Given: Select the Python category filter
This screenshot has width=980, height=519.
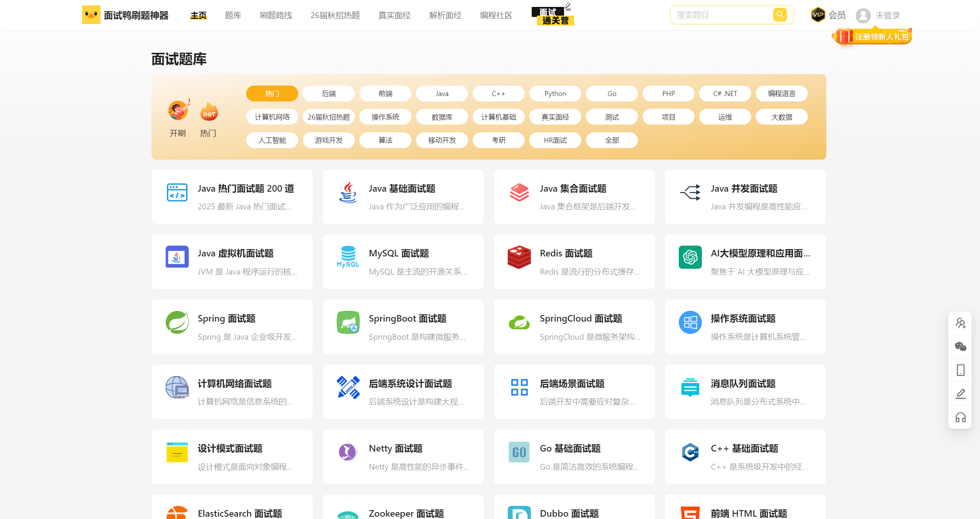Looking at the screenshot, I should [555, 94].
